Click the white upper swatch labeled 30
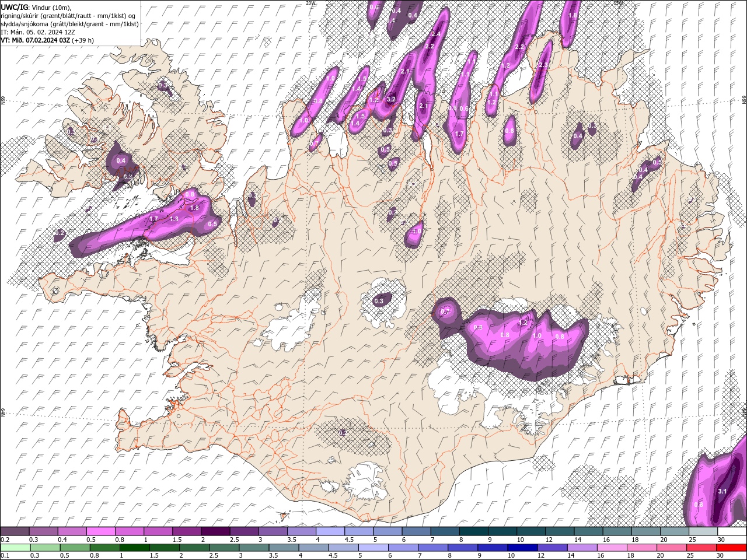Image resolution: width=747 pixels, height=560 pixels. (732, 531)
